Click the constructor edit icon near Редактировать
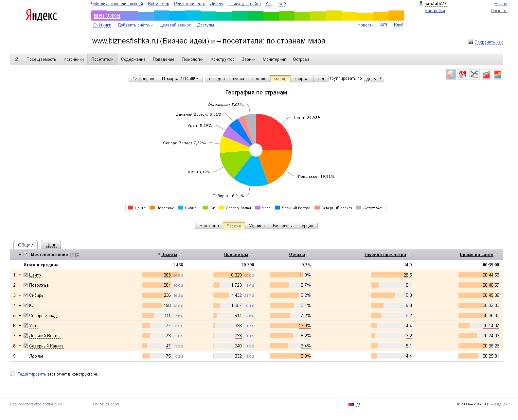The image size is (518, 420). 12,374
